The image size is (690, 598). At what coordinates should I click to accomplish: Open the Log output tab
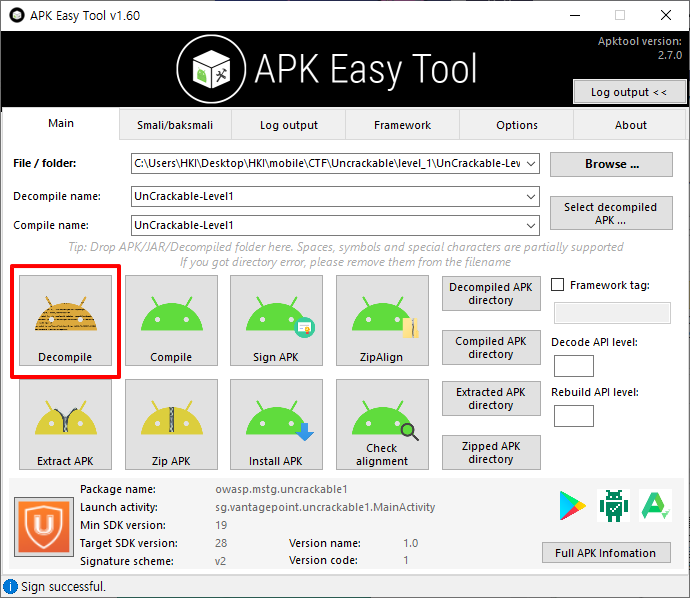(289, 125)
